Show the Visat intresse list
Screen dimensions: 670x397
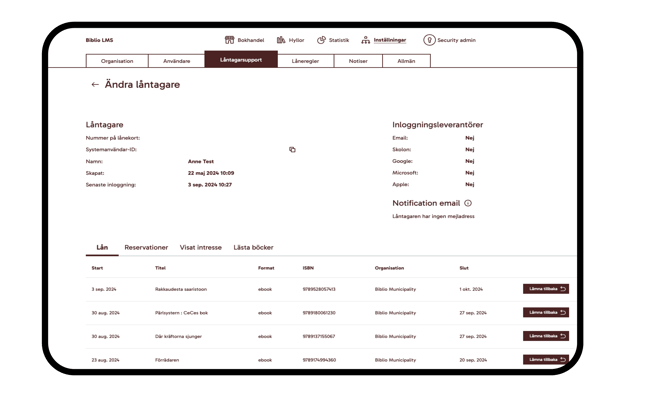pyautogui.click(x=201, y=247)
